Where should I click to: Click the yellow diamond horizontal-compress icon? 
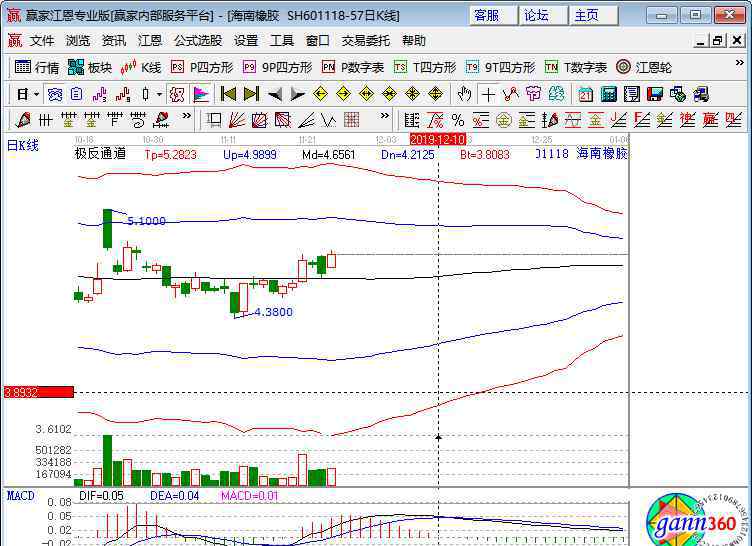[x=389, y=94]
